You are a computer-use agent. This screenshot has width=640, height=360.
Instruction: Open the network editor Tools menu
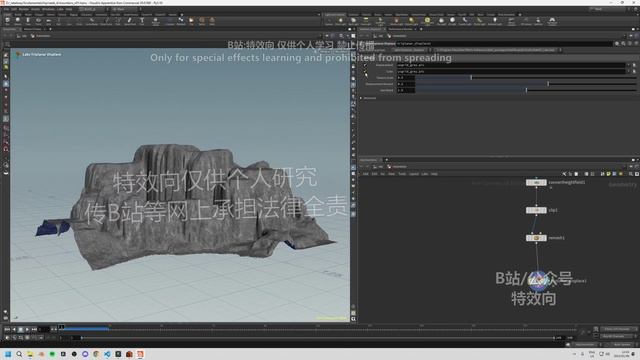pyautogui.click(x=402, y=174)
